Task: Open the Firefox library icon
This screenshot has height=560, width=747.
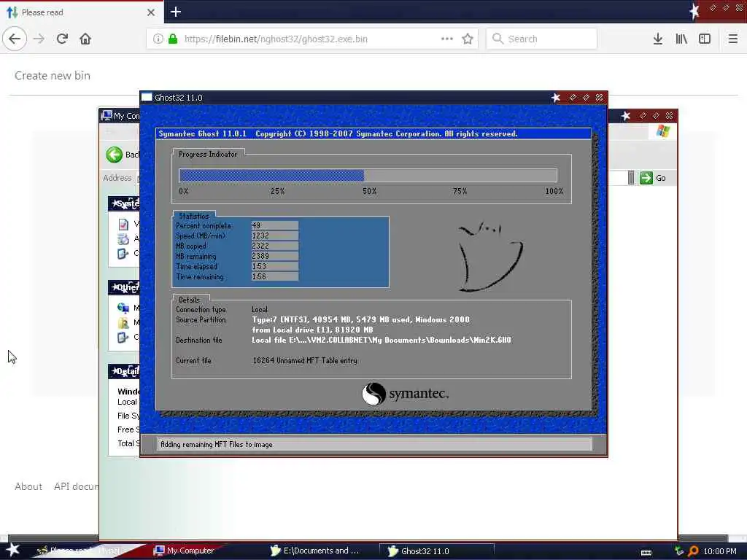Action: (681, 39)
